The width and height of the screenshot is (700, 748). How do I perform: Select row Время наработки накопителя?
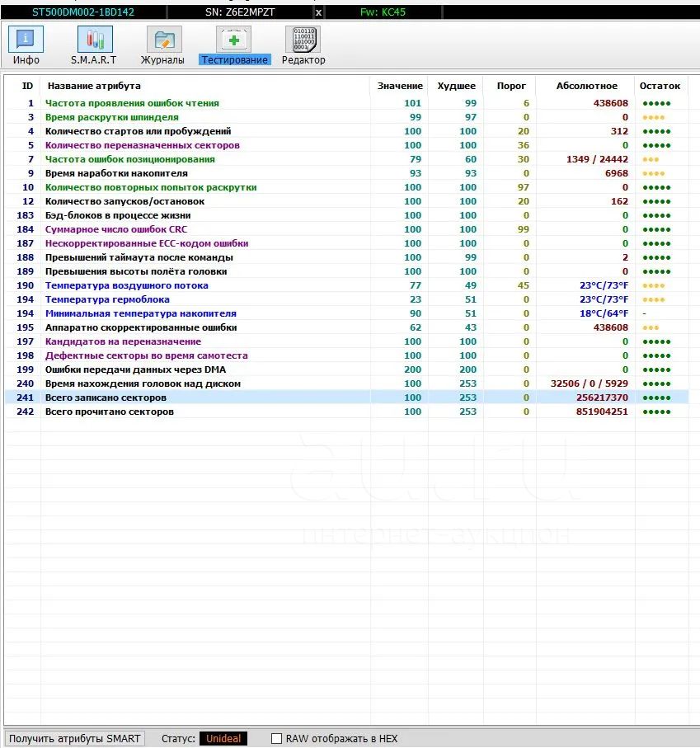346,173
